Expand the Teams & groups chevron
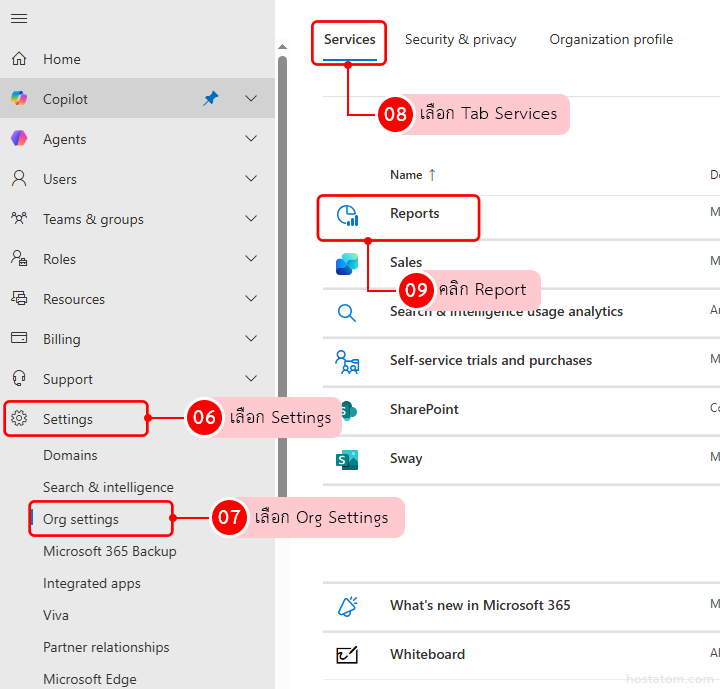 (251, 219)
